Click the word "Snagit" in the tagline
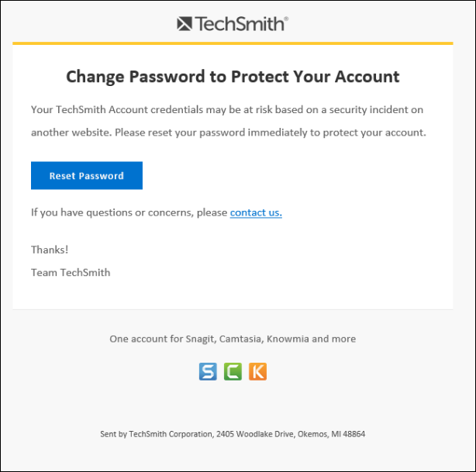Screen dimensions: 476x472 click(x=199, y=339)
